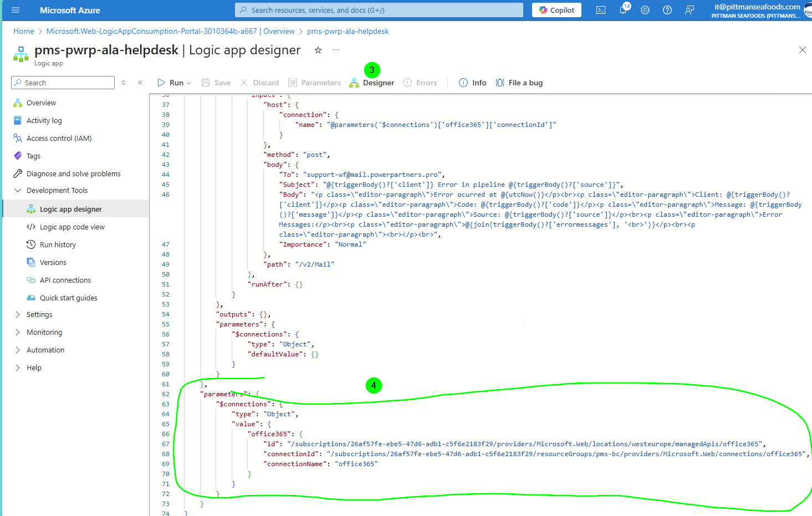Image resolution: width=812 pixels, height=516 pixels.
Task: Open API connections
Action: [65, 280]
